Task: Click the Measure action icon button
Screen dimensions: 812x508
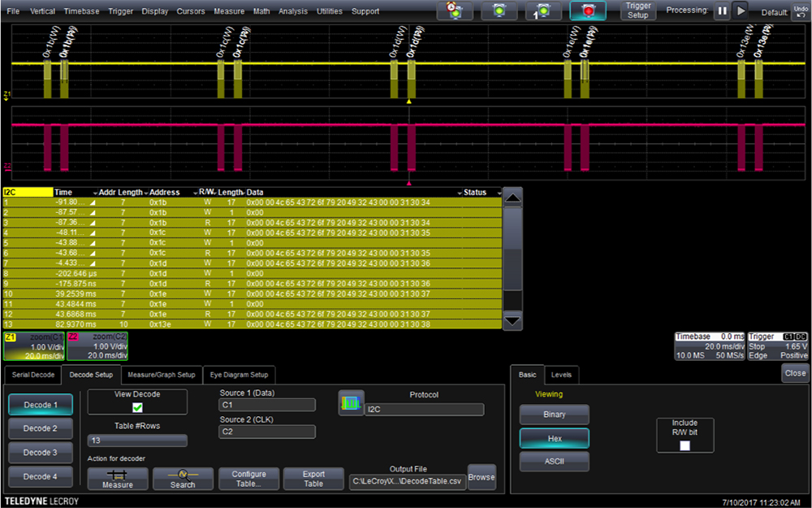Action: pyautogui.click(x=118, y=479)
